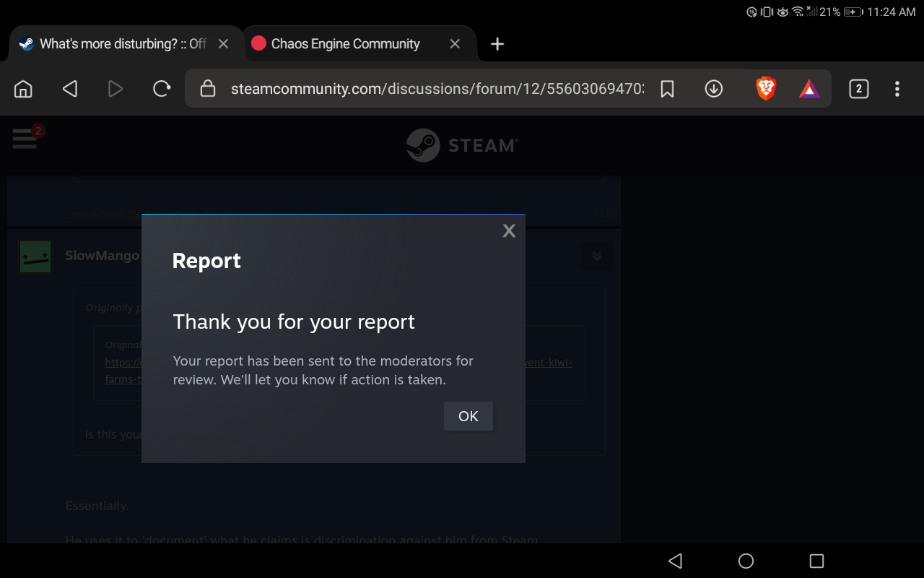The height and width of the screenshot is (578, 924).
Task: Open Brave Shields lion icon
Action: coord(766,89)
